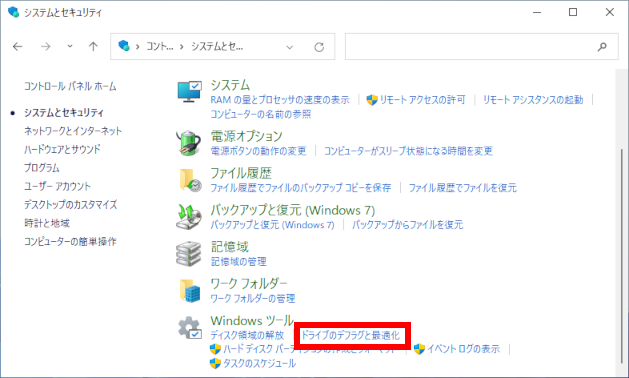The width and height of the screenshot is (629, 378).
Task: Open RAM の量とプロセッサの速度の表示
Action: click(280, 100)
